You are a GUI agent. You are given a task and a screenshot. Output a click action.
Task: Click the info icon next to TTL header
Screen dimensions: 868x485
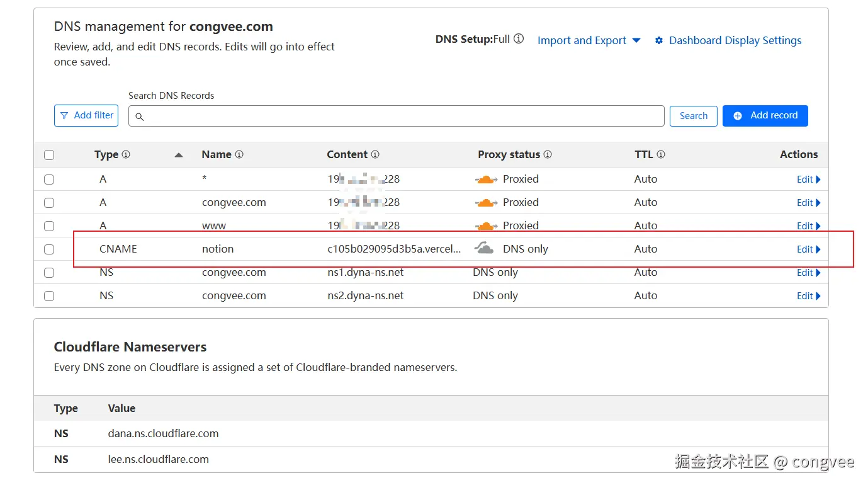[x=661, y=154]
